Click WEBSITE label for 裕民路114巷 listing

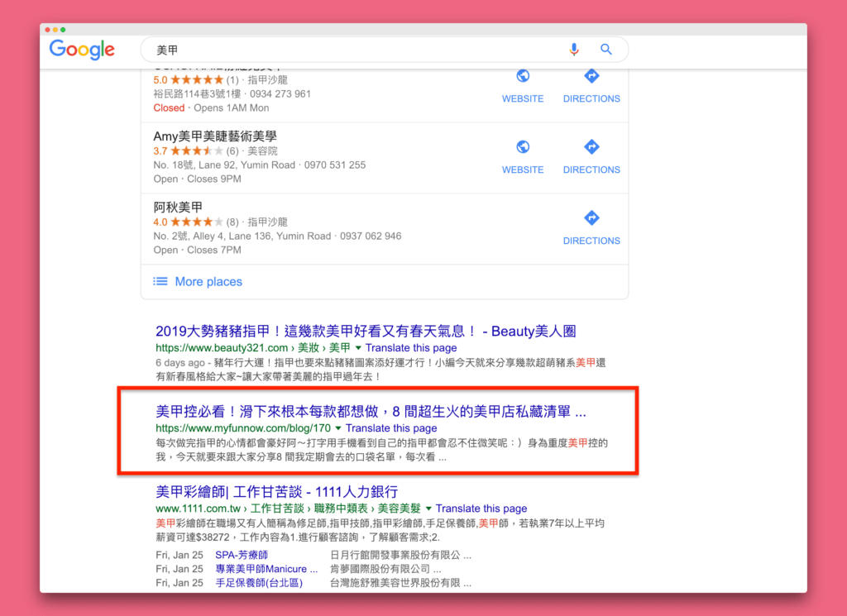(523, 98)
